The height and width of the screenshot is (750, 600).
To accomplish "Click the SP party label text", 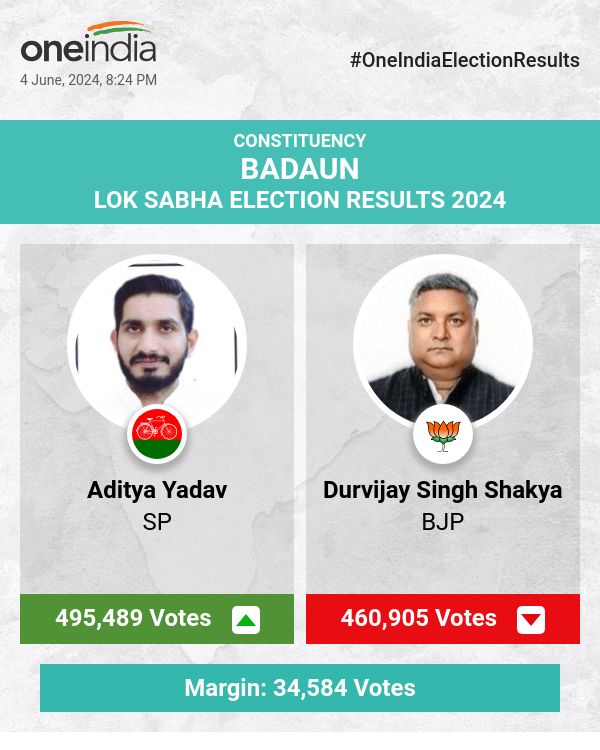I will pyautogui.click(x=157, y=522).
